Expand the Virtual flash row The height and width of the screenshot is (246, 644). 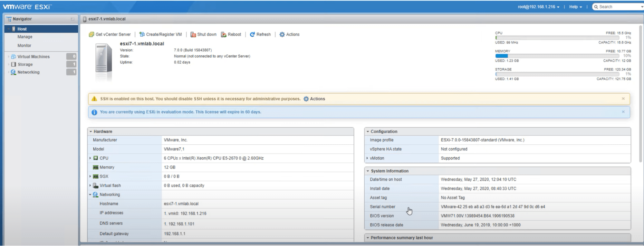[x=90, y=186]
